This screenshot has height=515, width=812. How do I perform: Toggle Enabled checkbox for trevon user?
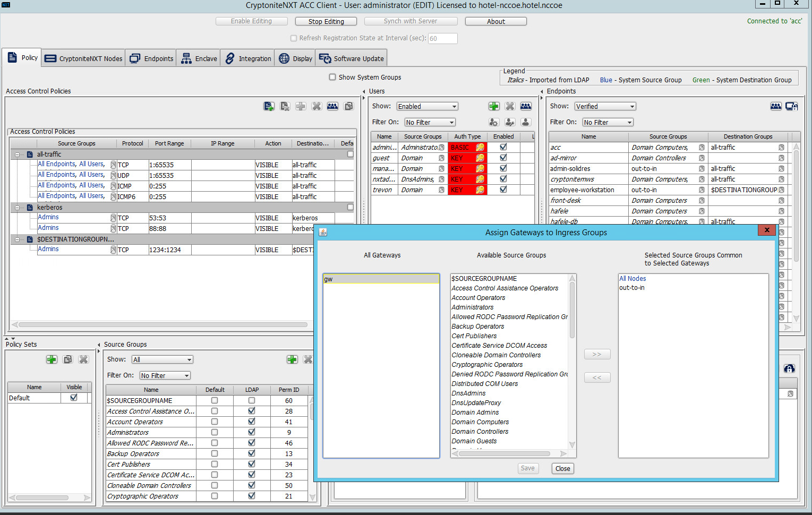tap(503, 190)
